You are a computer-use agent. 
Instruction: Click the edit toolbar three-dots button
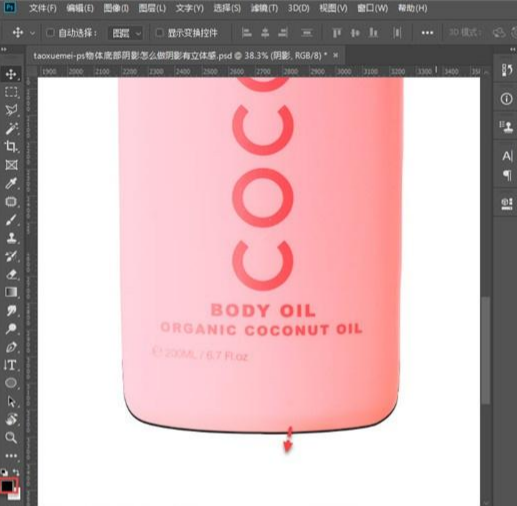click(11, 455)
